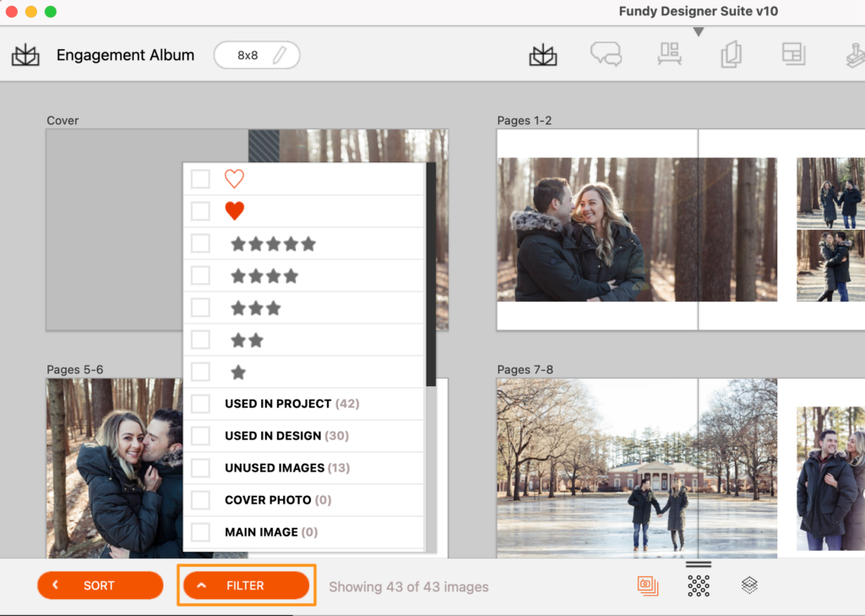The width and height of the screenshot is (865, 616).
Task: Click the filter list vertical scrollbar
Action: [431, 275]
